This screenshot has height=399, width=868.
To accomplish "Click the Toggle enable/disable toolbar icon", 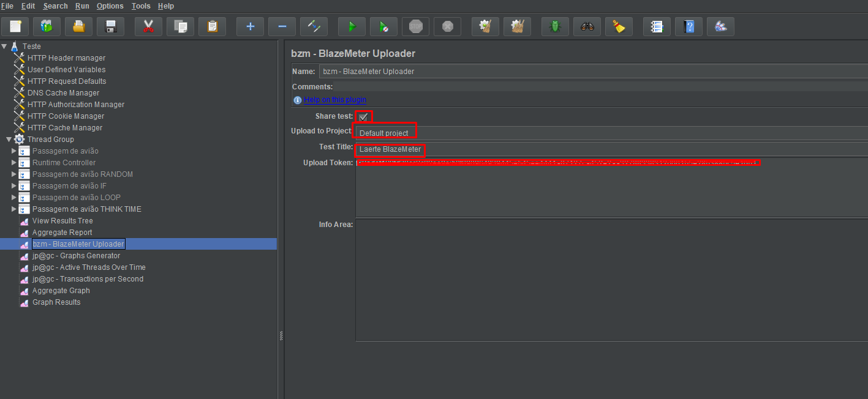I will click(x=314, y=26).
